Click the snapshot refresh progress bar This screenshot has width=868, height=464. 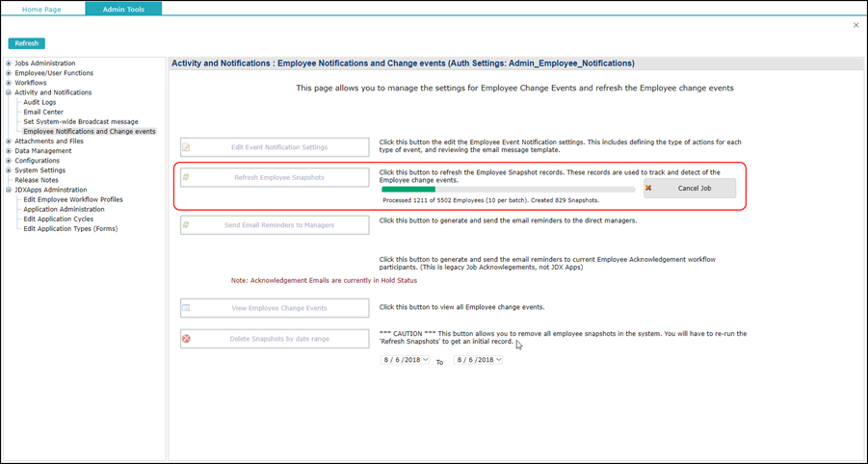tap(508, 190)
